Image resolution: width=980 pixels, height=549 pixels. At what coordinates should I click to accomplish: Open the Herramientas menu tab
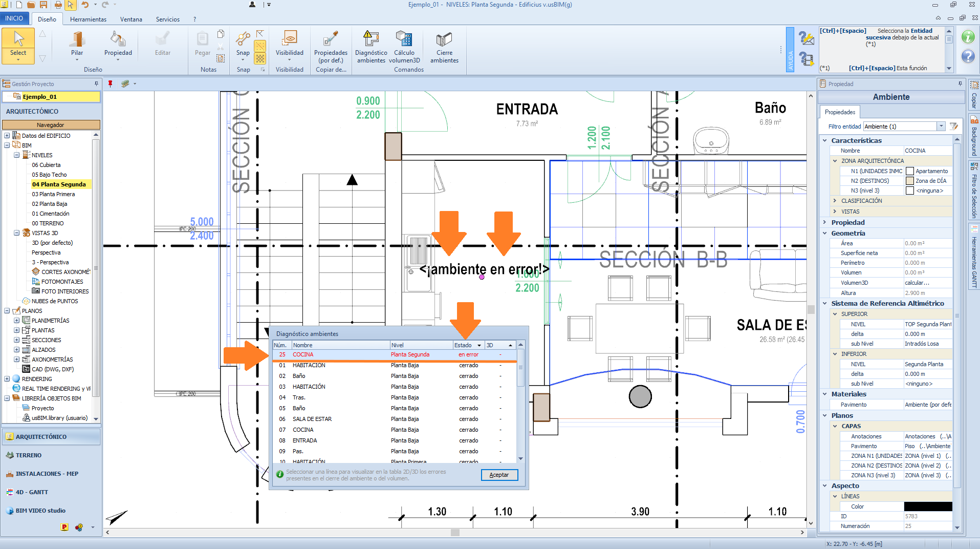[x=88, y=19]
